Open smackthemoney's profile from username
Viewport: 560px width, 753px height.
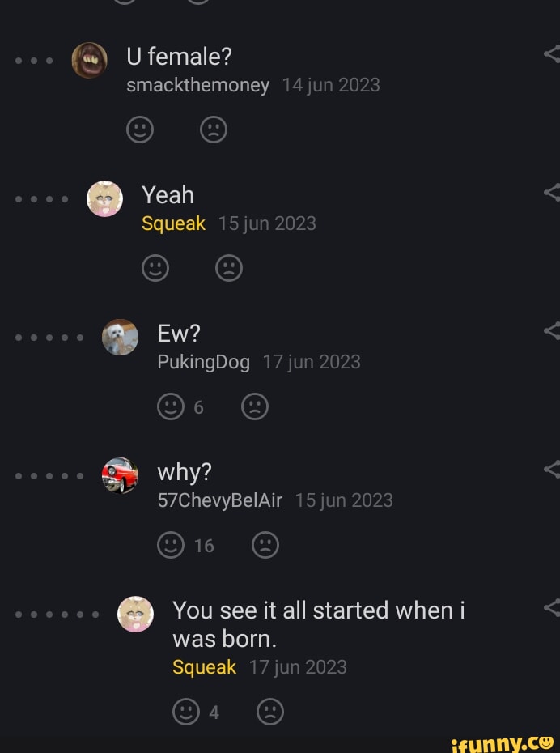(x=197, y=85)
